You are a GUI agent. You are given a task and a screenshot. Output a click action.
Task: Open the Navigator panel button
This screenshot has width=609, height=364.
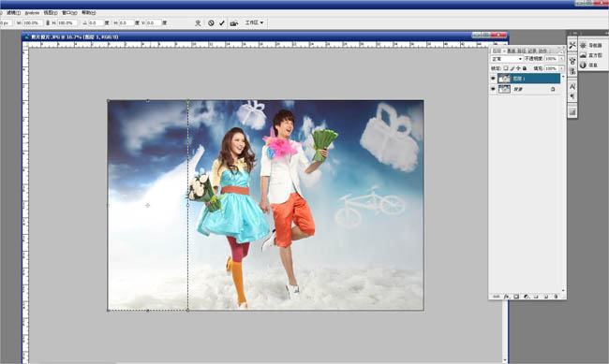pos(591,46)
